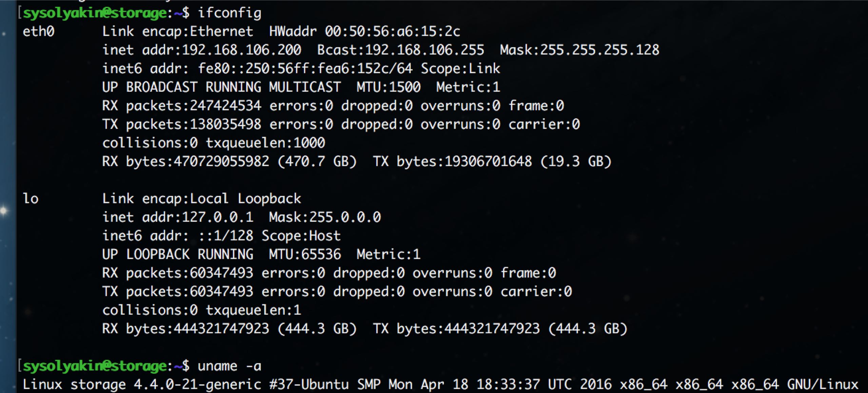Screen dimensions: 868x393
Task: Click the uname -a command text
Action: [x=229, y=366]
